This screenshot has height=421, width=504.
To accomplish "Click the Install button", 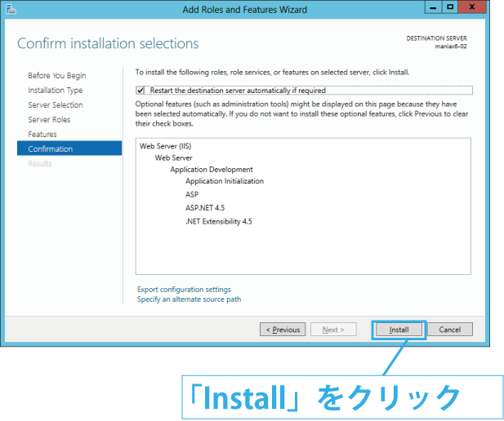I will point(399,330).
